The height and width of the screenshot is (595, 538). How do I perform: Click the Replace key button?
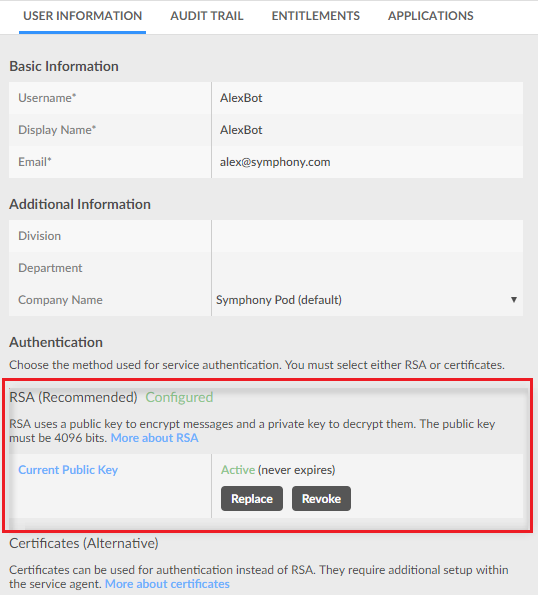click(x=252, y=499)
